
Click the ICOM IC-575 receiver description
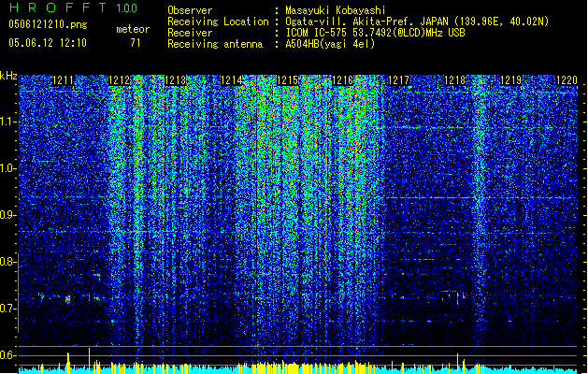[x=375, y=33]
